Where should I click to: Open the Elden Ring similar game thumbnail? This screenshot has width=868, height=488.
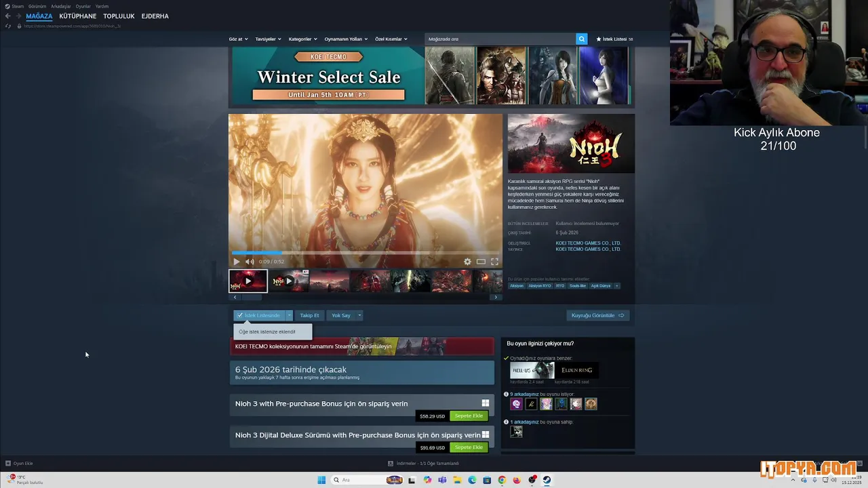tap(577, 370)
